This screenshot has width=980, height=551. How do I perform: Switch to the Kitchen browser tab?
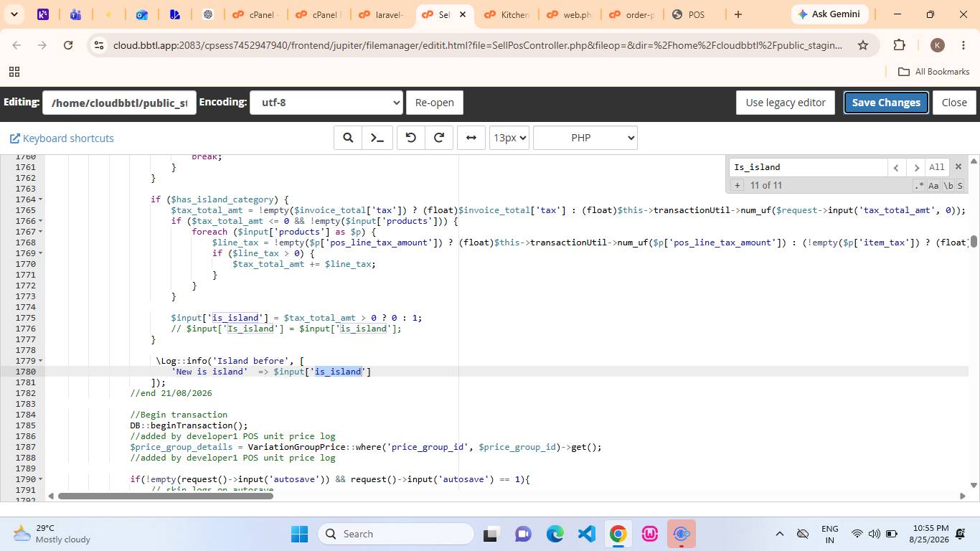click(x=507, y=14)
